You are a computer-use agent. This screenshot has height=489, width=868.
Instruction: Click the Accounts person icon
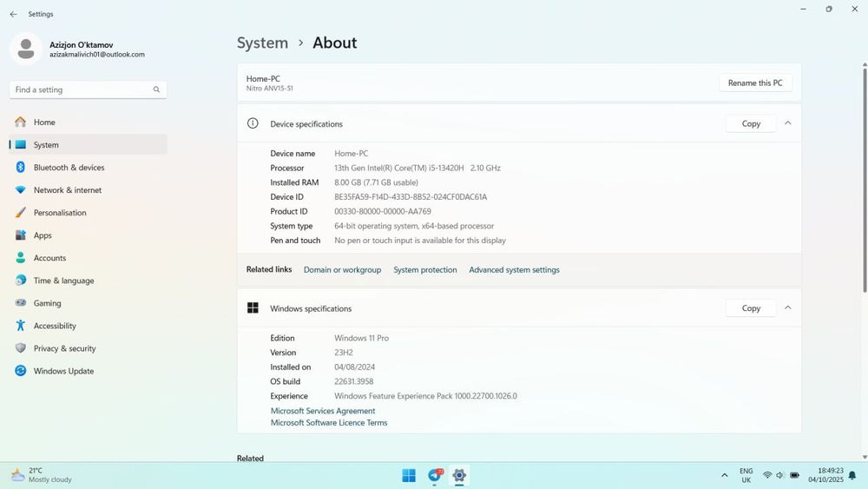[21, 258]
